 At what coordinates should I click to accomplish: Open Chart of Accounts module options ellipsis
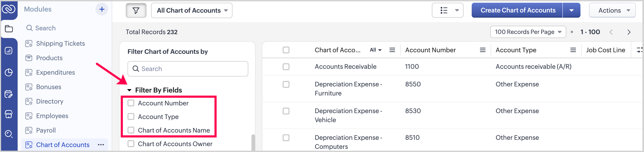[101, 145]
